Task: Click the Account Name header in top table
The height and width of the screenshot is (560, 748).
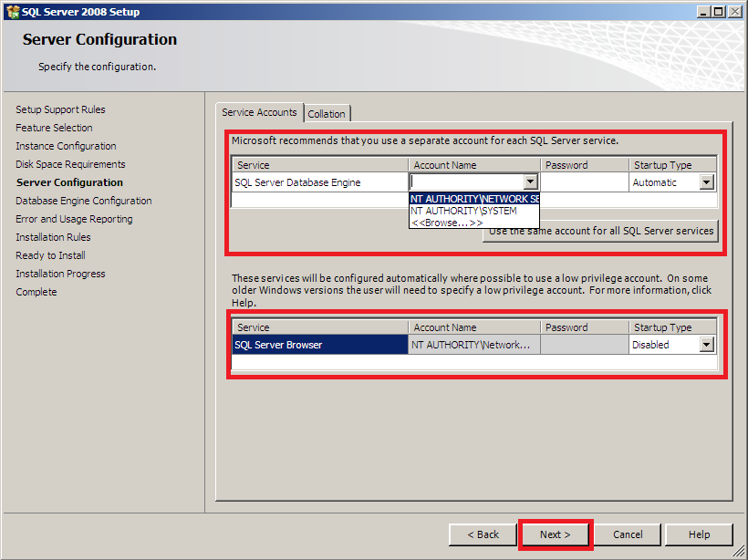Action: (x=474, y=165)
